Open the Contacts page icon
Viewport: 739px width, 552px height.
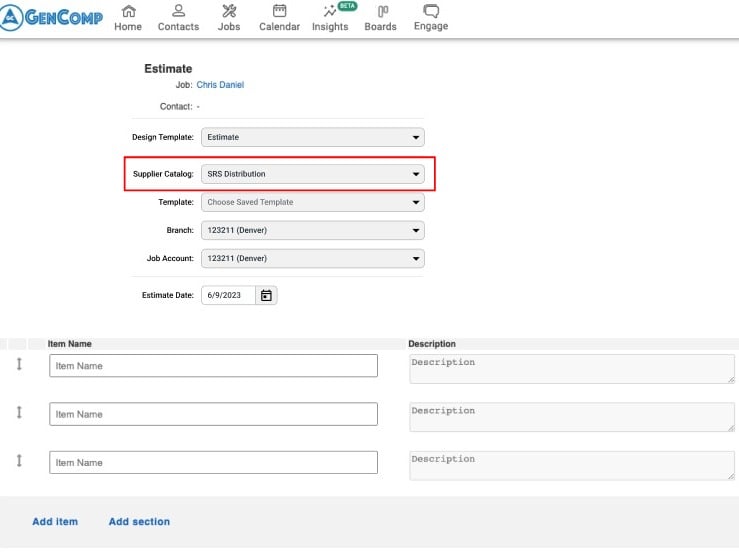tap(178, 12)
